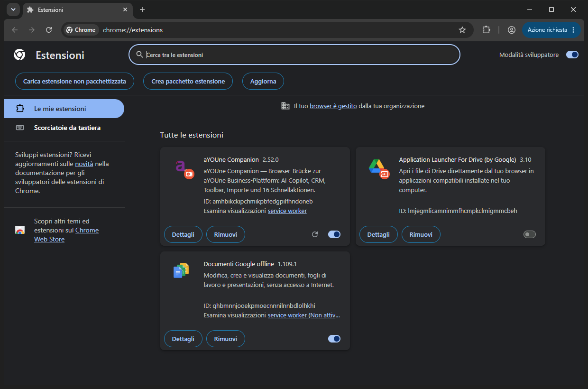Image resolution: width=588 pixels, height=389 pixels.
Task: Click the tab search dropdown arrow
Action: pyautogui.click(x=13, y=9)
